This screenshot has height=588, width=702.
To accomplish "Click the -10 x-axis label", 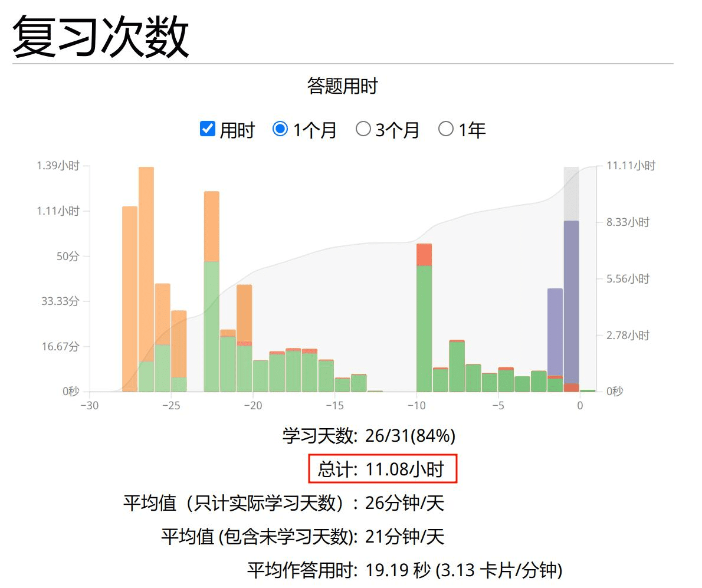I will (x=416, y=405).
